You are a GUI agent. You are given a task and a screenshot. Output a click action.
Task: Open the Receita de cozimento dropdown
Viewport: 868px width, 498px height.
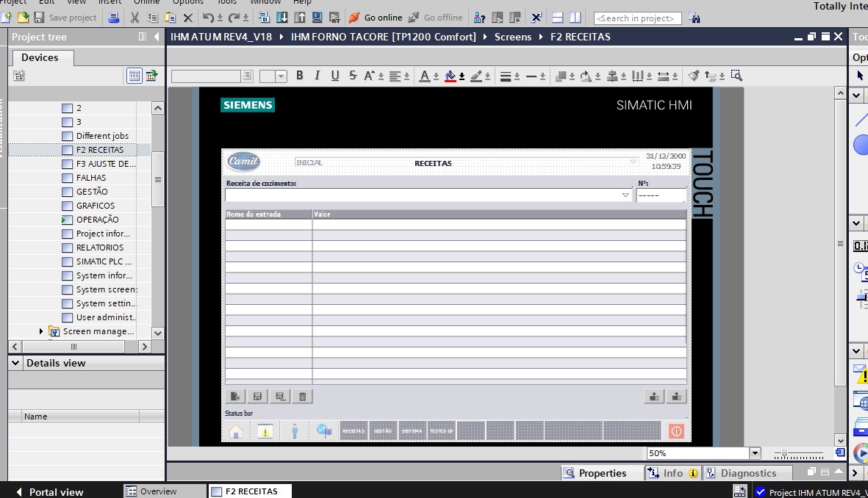pos(625,195)
